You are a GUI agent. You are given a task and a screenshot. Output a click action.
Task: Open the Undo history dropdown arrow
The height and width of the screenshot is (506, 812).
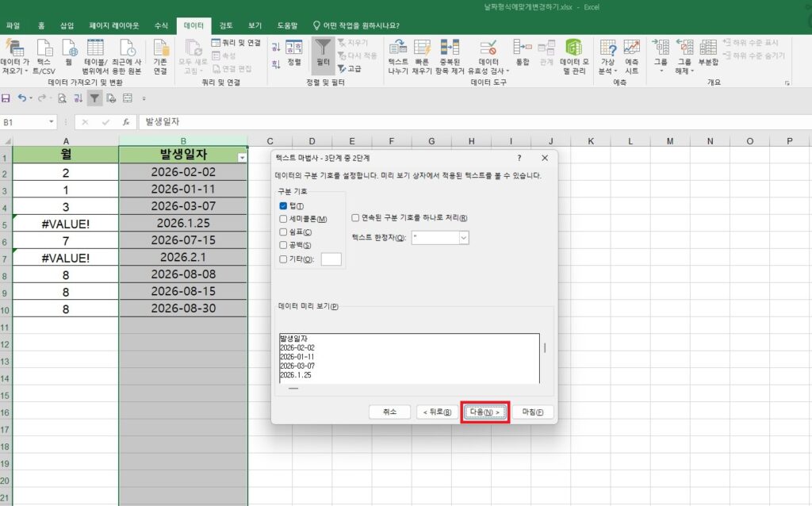tap(31, 98)
